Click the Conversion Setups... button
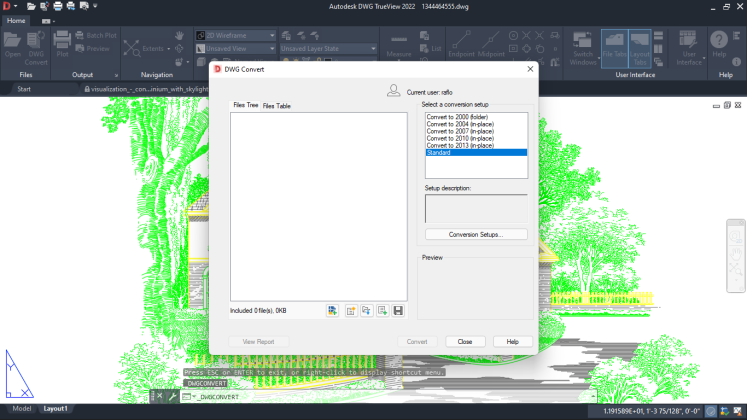The height and width of the screenshot is (420, 747). (476, 234)
